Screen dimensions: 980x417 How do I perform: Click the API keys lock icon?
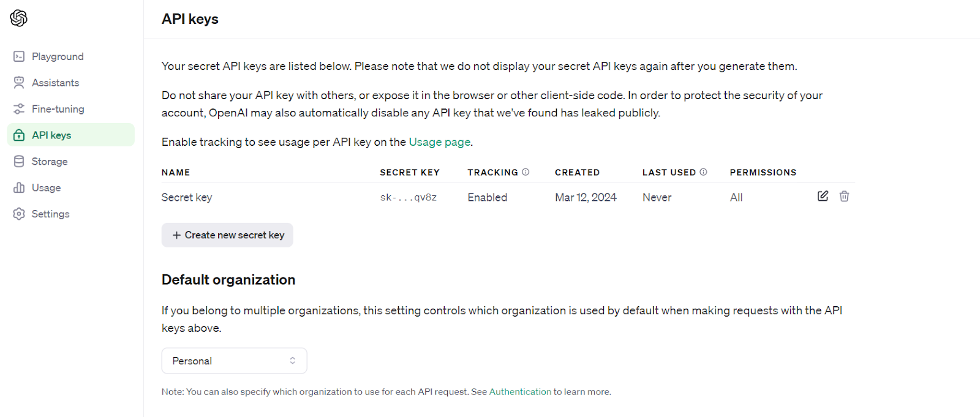[19, 135]
